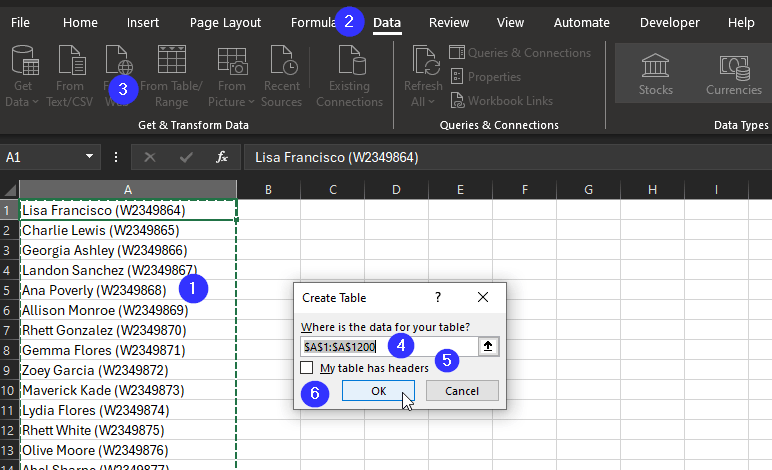Open Recent Sources

point(282,76)
